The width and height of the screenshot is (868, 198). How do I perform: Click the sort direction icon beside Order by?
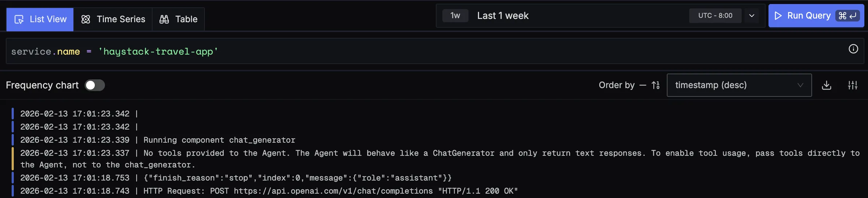656,85
